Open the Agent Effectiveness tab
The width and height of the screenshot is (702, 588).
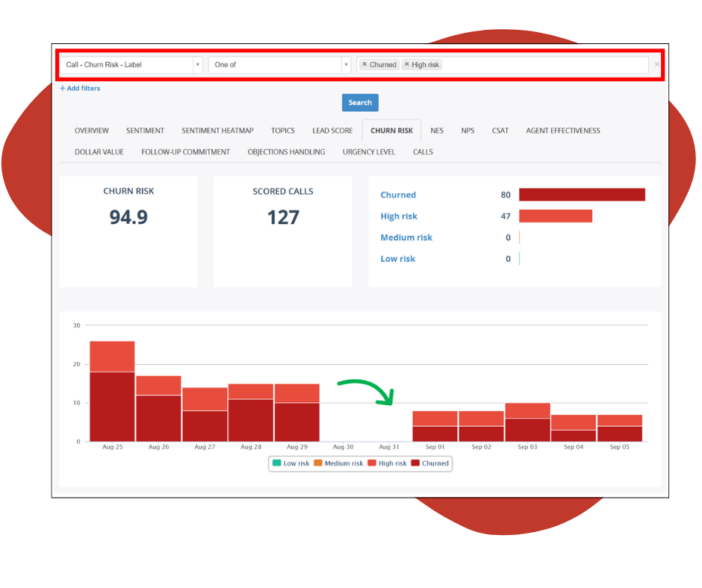click(562, 131)
